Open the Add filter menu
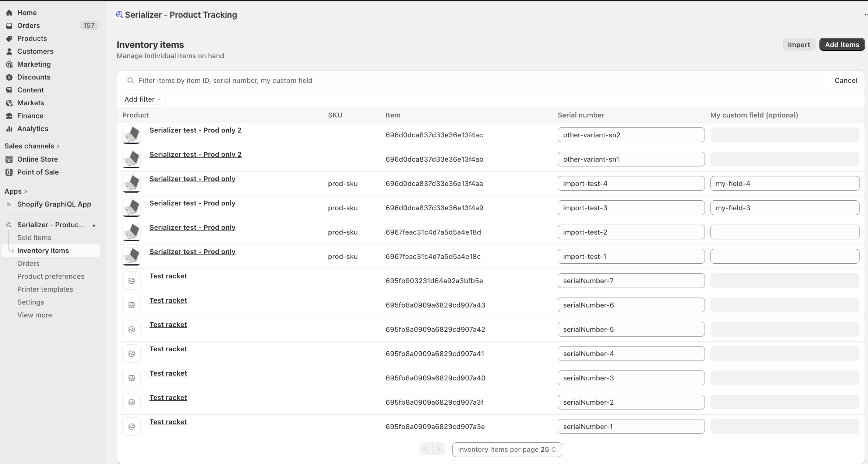The height and width of the screenshot is (464, 868). (142, 99)
